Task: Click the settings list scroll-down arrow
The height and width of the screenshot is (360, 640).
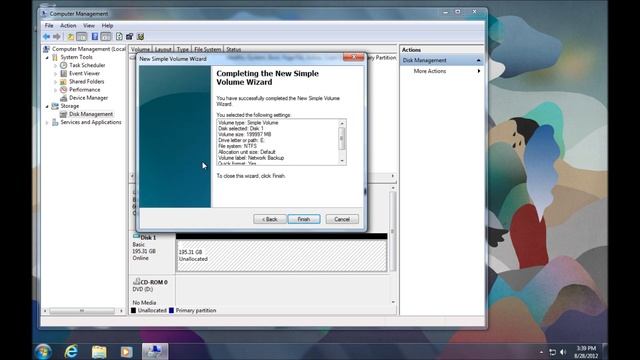Action: coord(342,161)
